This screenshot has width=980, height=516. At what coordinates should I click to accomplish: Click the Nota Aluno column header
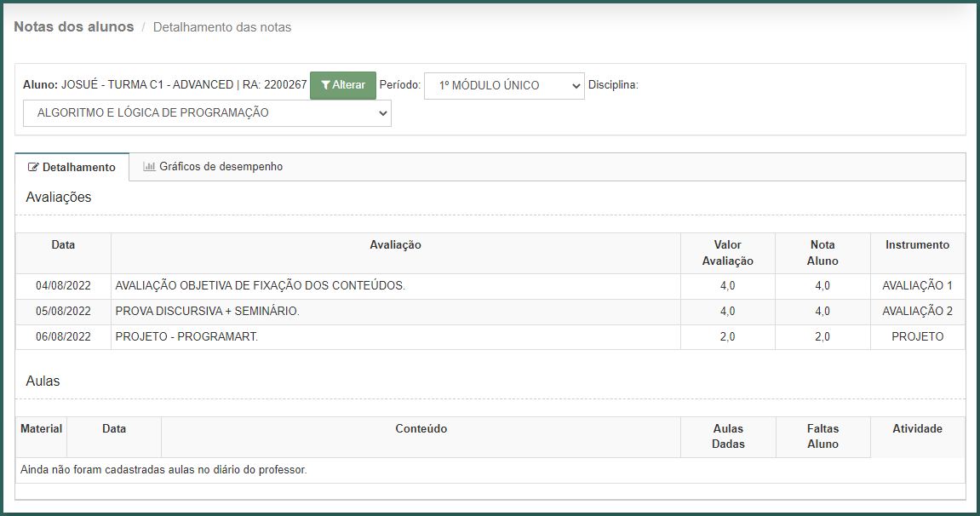(822, 253)
